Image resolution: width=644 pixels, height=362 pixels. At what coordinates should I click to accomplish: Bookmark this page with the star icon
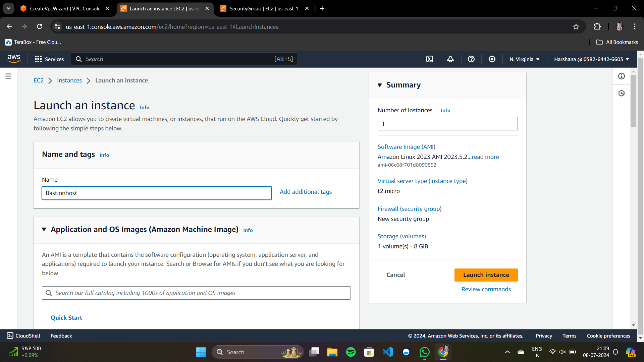(576, 26)
